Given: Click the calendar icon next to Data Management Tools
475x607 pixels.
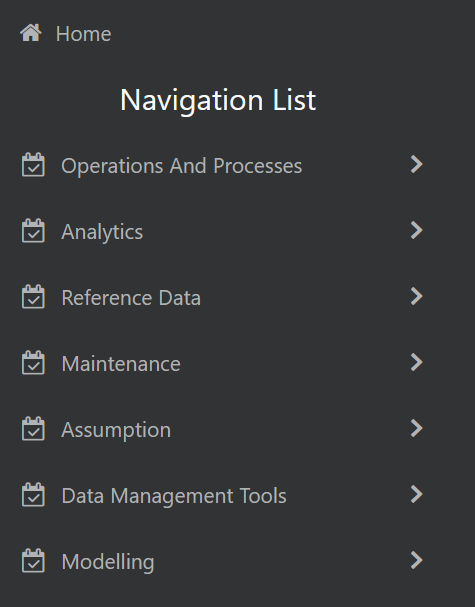Looking at the screenshot, I should [x=33, y=495].
